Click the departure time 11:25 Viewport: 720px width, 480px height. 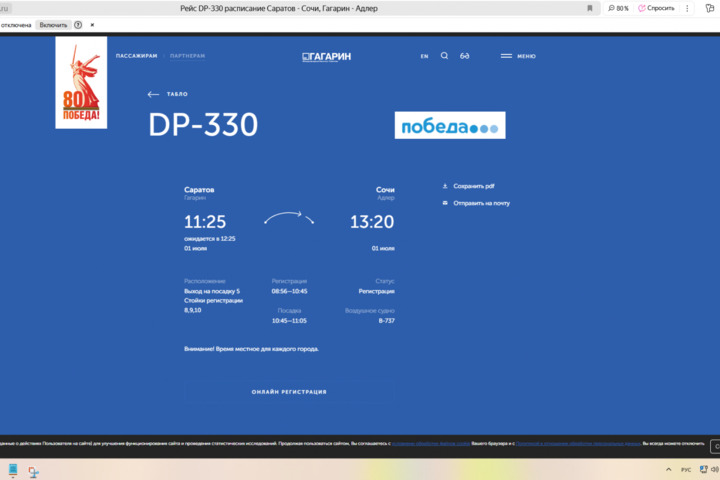[x=205, y=222]
